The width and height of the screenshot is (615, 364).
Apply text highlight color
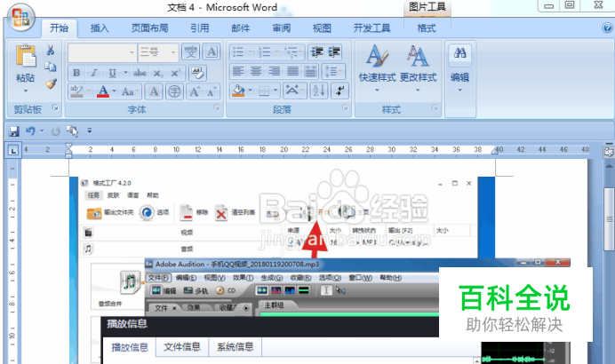76,91
